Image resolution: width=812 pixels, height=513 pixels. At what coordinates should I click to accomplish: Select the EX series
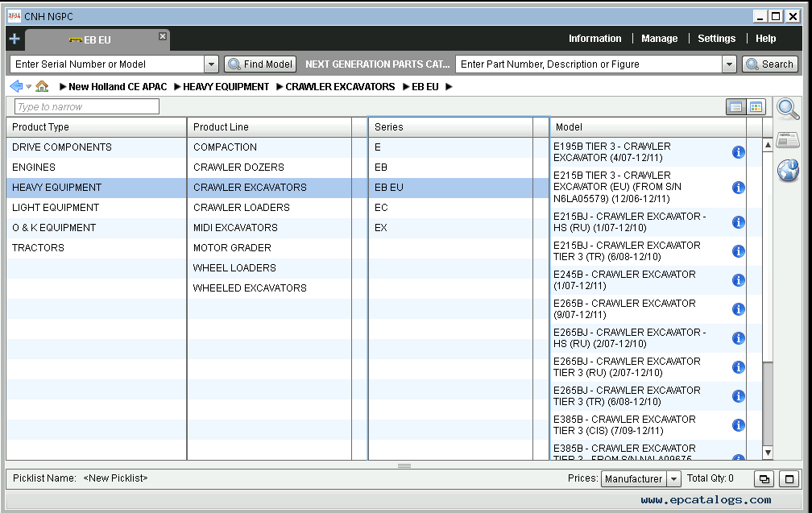[x=450, y=228]
